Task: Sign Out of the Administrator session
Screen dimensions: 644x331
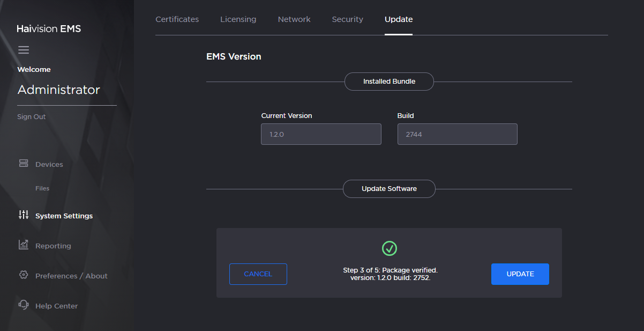Action: 31,116
